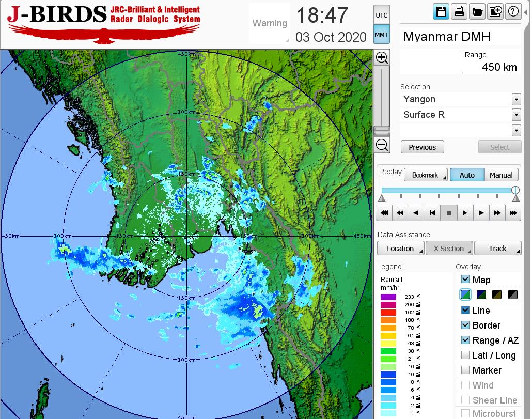
Task: Switch replay mode to Manual
Action: coord(500,175)
